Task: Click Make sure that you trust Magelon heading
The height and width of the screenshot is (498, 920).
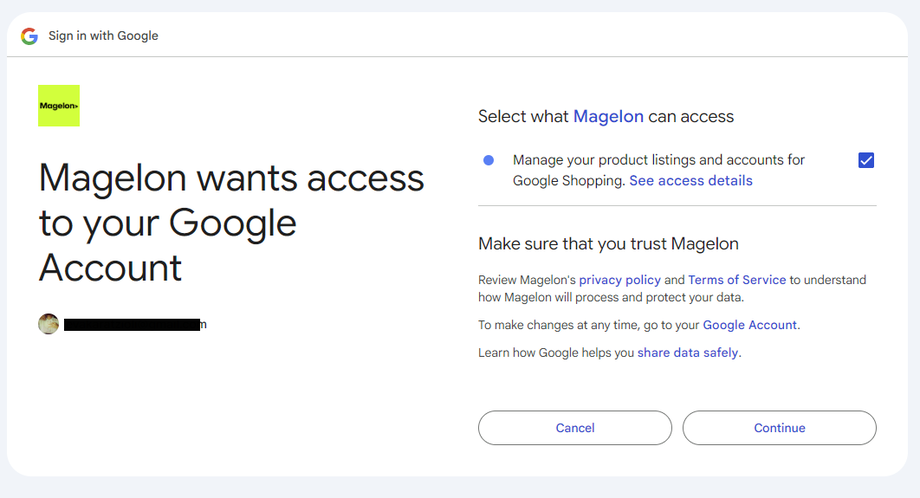Action: tap(608, 243)
